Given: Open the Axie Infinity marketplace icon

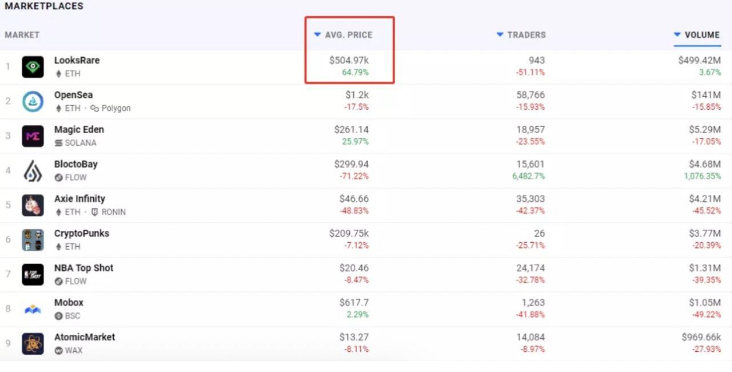Looking at the screenshot, I should click(x=33, y=205).
